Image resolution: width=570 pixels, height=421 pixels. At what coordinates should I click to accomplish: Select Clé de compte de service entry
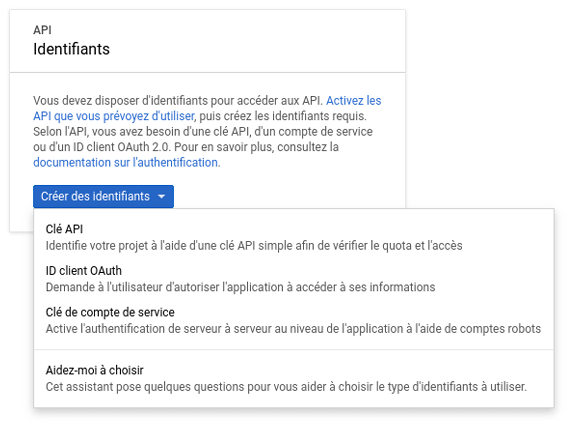pyautogui.click(x=294, y=320)
